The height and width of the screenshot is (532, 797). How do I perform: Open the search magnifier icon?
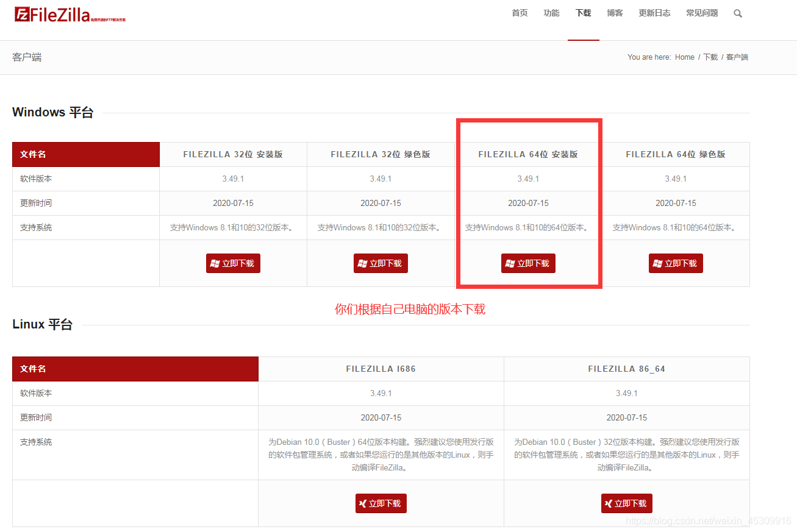[x=738, y=13]
